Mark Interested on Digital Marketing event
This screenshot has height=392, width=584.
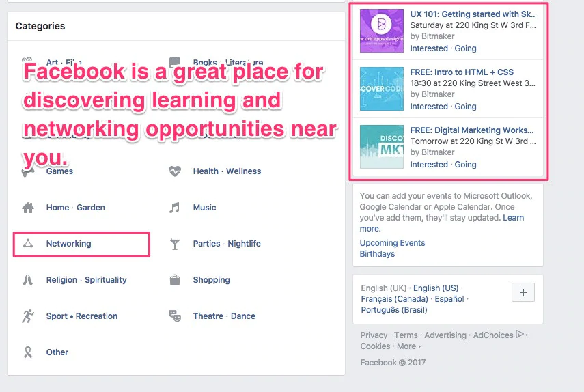(429, 165)
